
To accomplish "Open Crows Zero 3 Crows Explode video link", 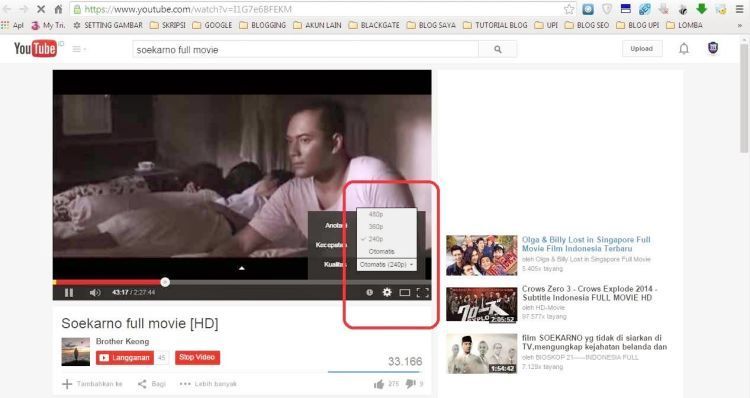I will coord(589,293).
